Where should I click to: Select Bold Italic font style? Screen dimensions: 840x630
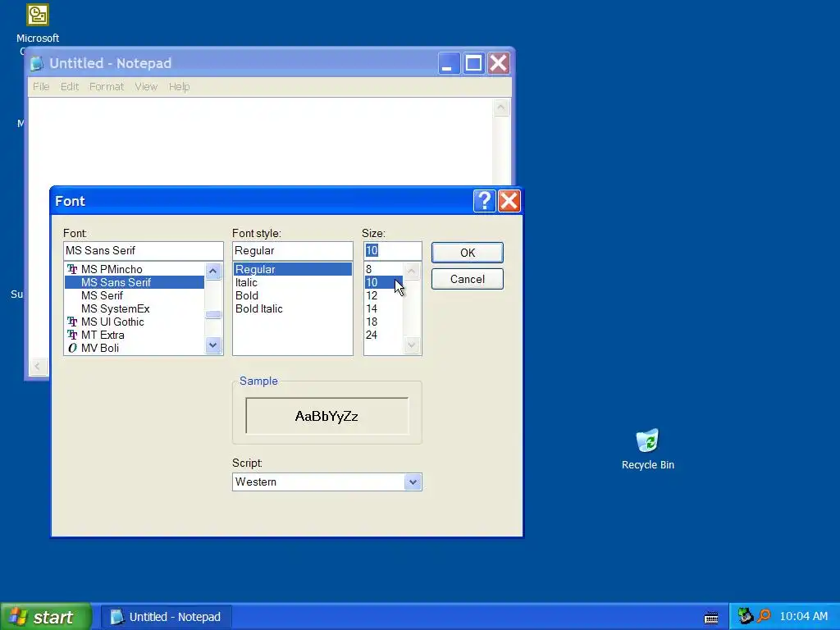tap(293, 308)
